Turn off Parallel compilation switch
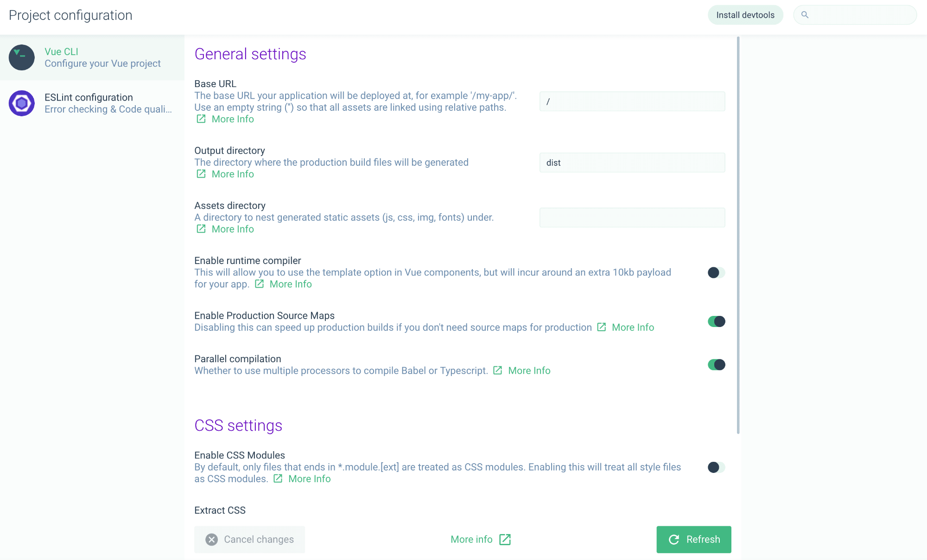Image resolution: width=927 pixels, height=560 pixels. pyautogui.click(x=716, y=365)
